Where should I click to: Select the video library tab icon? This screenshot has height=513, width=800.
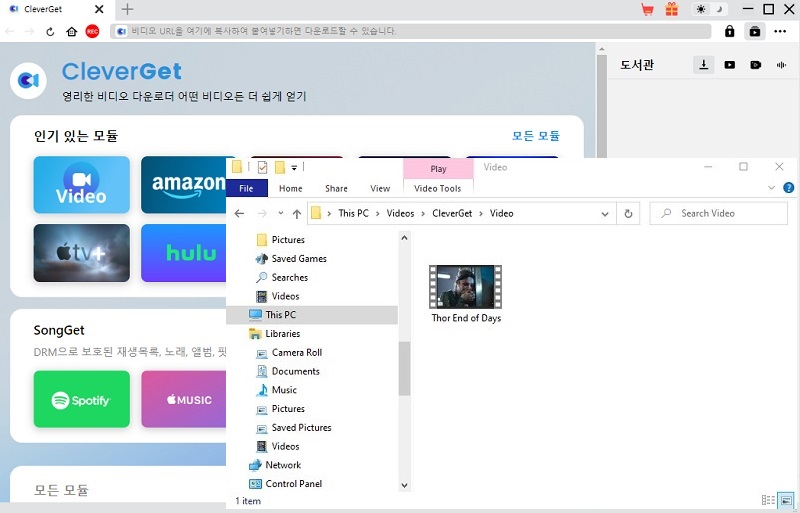point(730,65)
